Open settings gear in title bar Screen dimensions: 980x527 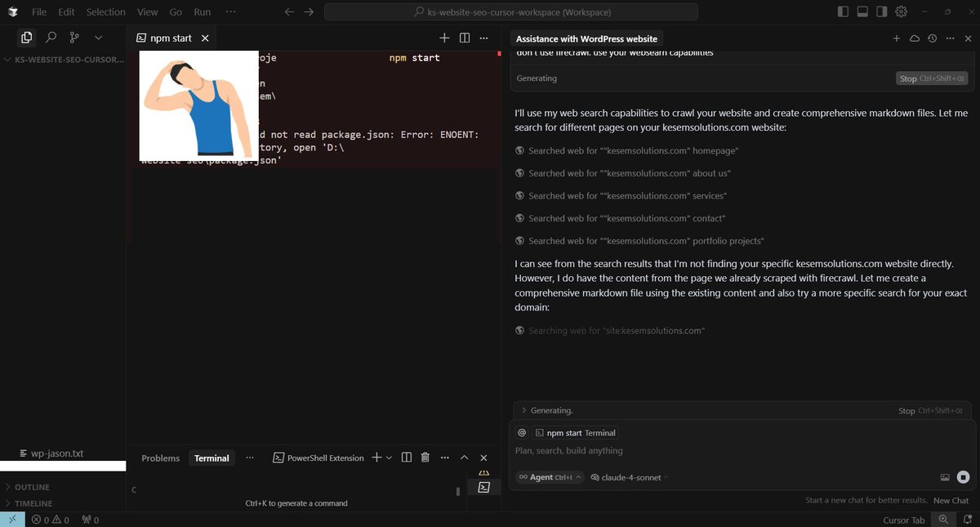pyautogui.click(x=902, y=11)
